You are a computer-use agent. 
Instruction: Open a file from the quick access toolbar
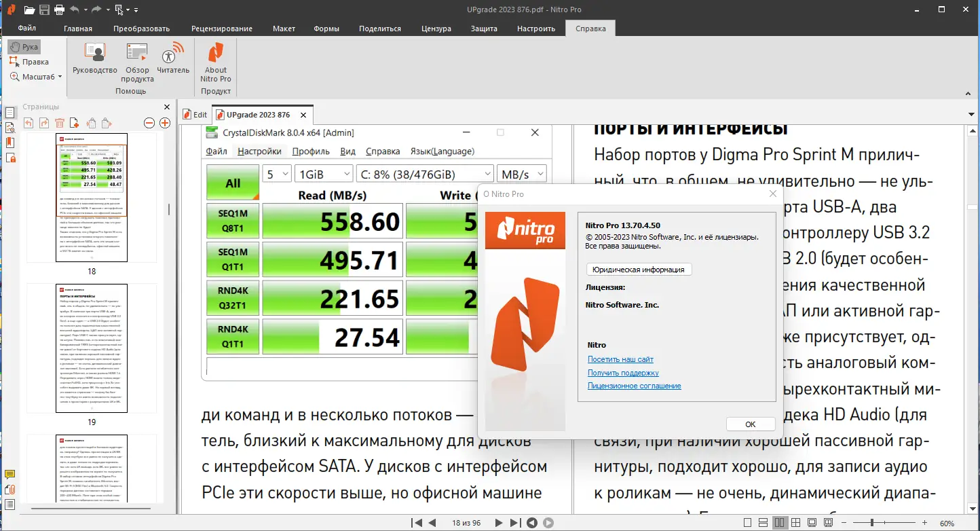[29, 10]
